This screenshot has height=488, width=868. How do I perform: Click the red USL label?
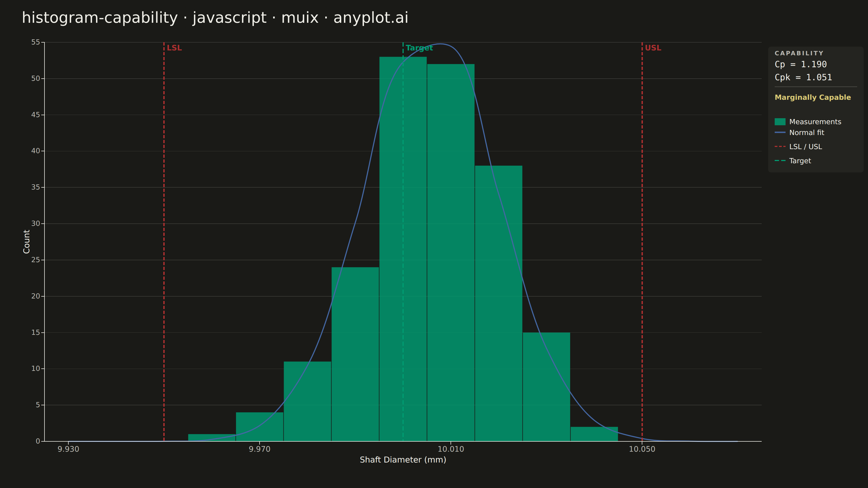(x=653, y=48)
